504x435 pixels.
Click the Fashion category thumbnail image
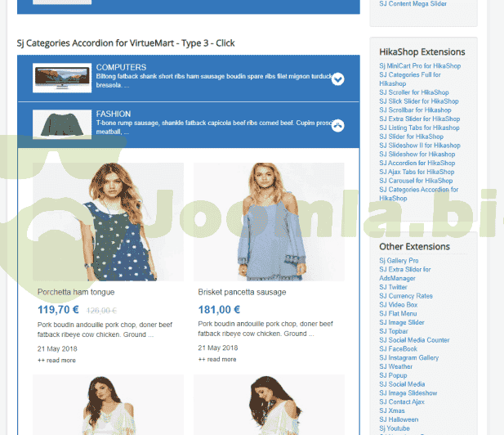(x=62, y=125)
